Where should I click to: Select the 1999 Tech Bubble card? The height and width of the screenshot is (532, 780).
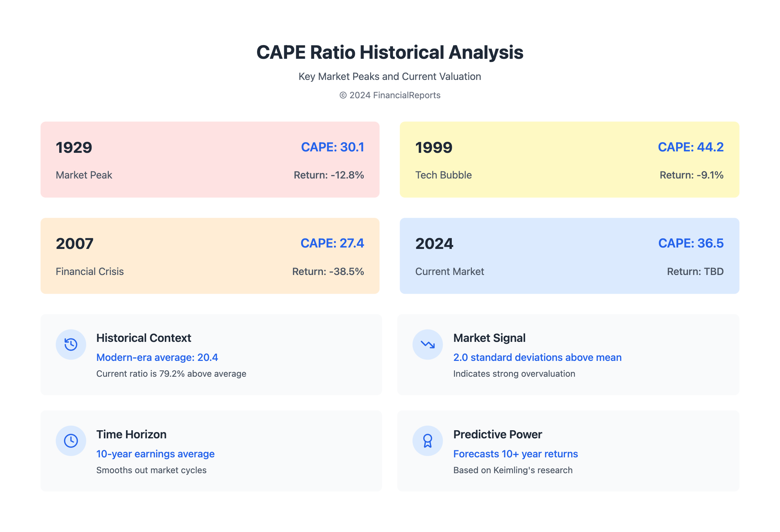pos(569,159)
